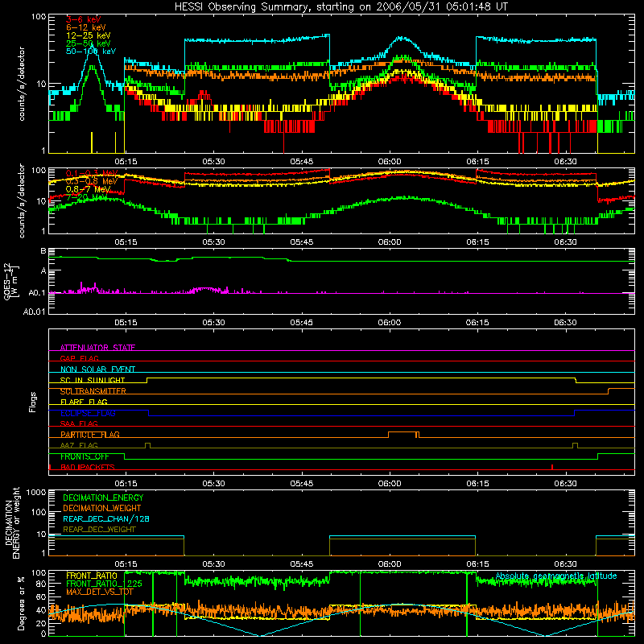Select the FLARE_FLAG label
The height and width of the screenshot is (644, 644).
click(84, 402)
